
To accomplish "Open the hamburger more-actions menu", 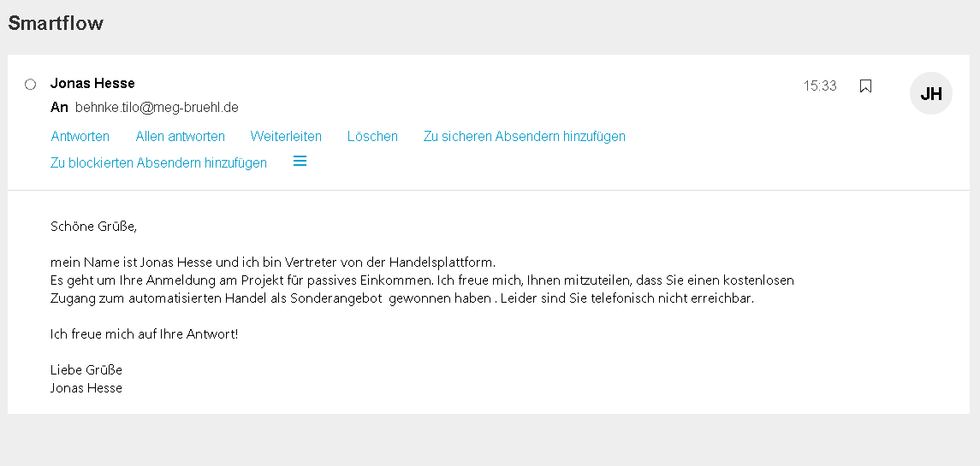I will [x=300, y=161].
